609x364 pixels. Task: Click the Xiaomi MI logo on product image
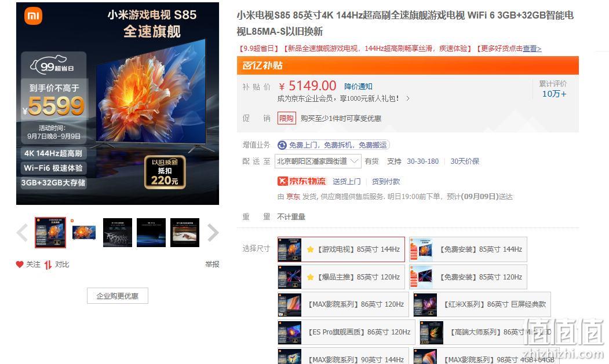(x=34, y=16)
